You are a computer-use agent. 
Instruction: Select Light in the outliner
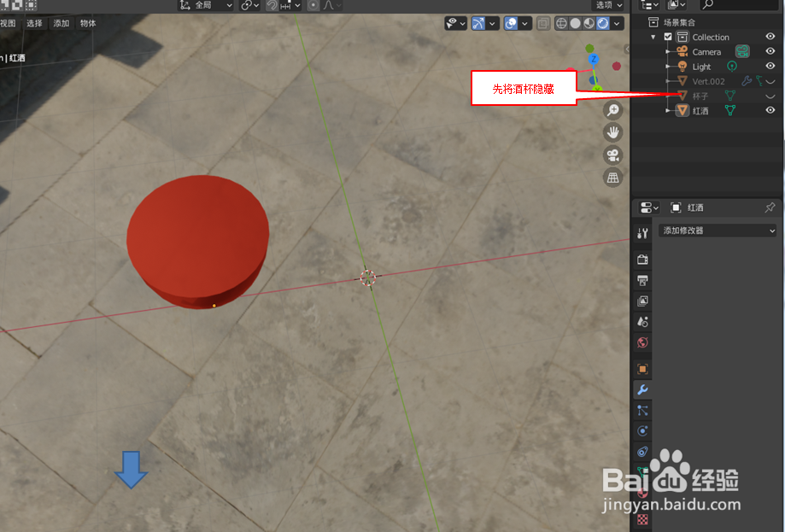(x=701, y=67)
